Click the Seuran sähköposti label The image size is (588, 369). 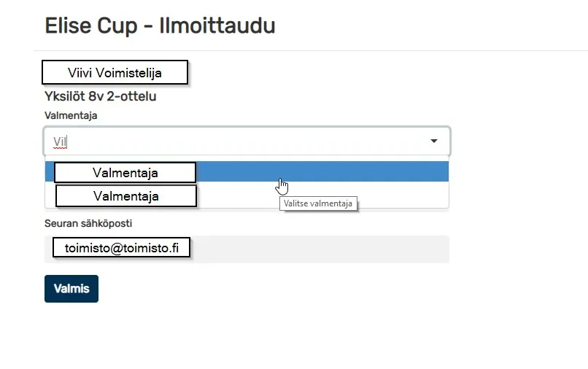[88, 223]
